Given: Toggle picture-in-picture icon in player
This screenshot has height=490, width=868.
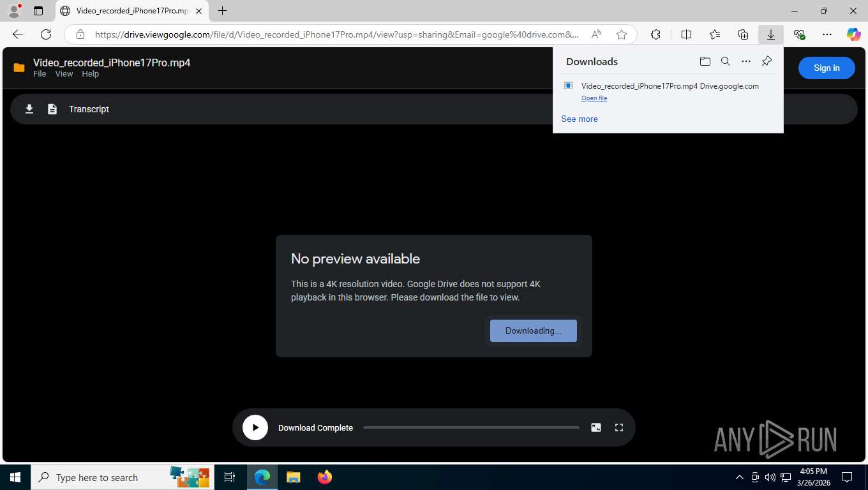Looking at the screenshot, I should 596,427.
